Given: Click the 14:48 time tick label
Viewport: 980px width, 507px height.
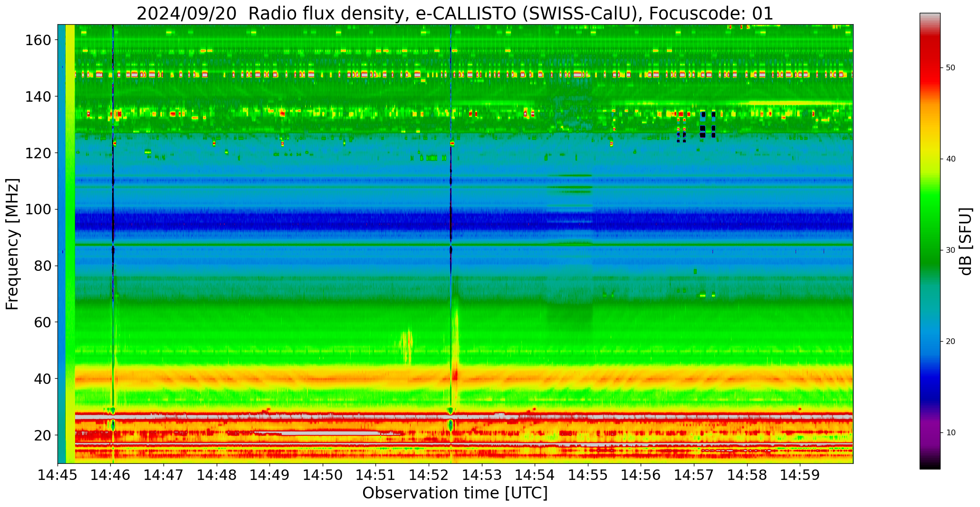Looking at the screenshot, I should (217, 475).
